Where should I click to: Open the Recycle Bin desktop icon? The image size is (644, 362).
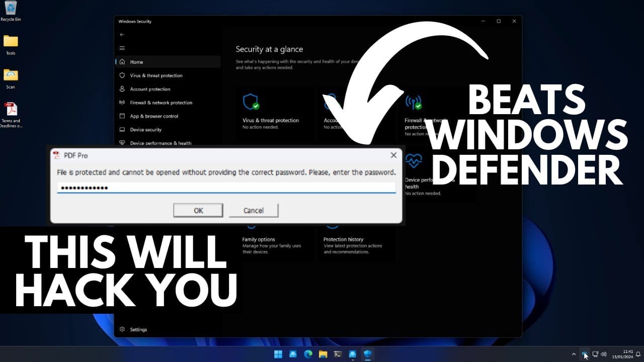(x=11, y=11)
